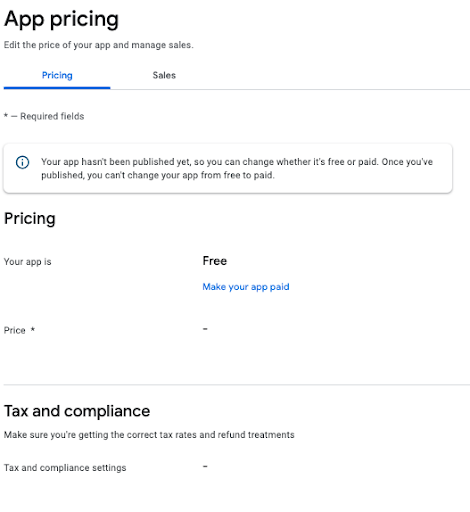Click the dash value next to Price

[x=205, y=329]
